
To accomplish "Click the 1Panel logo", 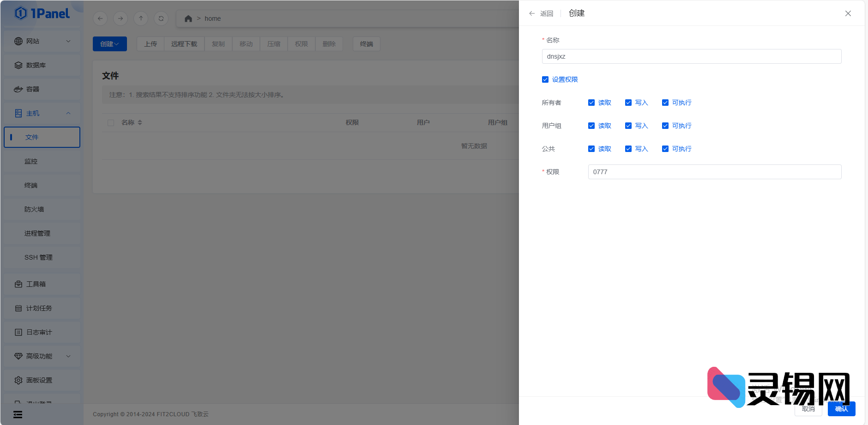I will point(42,13).
